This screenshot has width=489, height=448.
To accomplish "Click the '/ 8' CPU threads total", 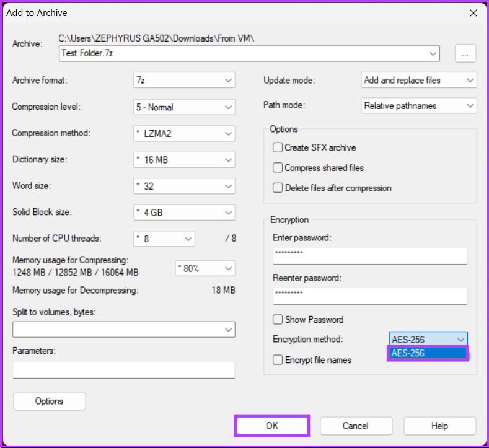I will coord(231,239).
